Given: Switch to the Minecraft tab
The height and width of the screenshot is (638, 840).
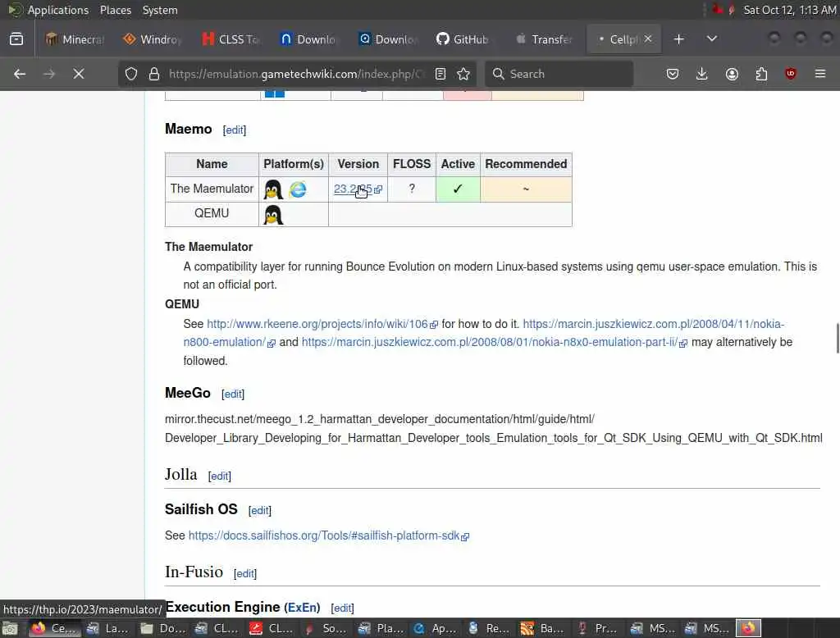Looking at the screenshot, I should [x=75, y=39].
